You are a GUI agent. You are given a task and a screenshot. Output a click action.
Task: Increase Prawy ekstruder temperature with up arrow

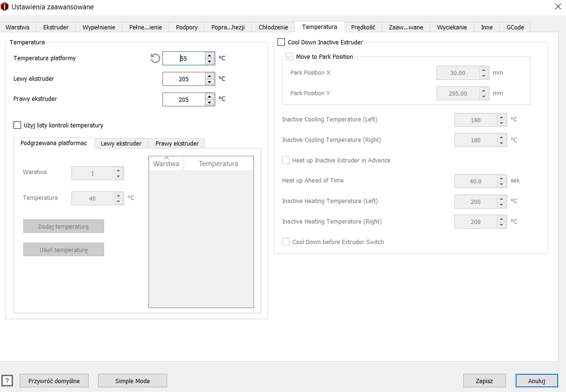coord(209,97)
